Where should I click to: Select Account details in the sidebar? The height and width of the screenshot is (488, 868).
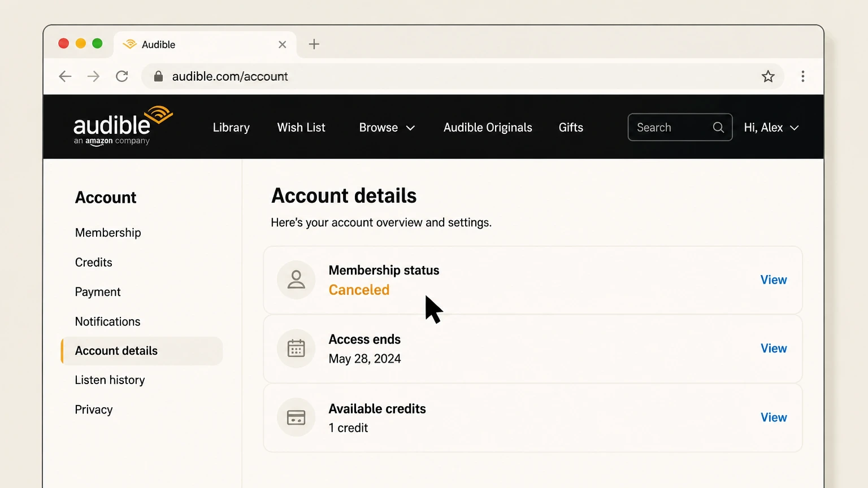pos(142,351)
